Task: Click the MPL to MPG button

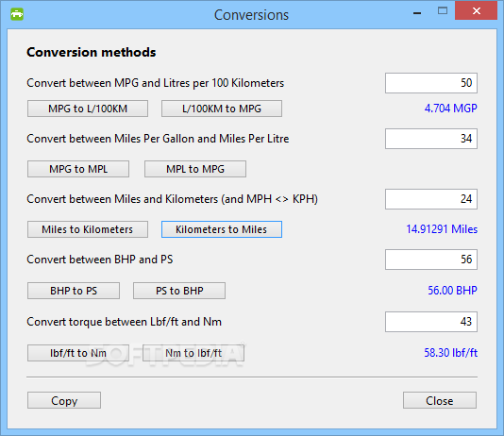Action: (x=195, y=169)
